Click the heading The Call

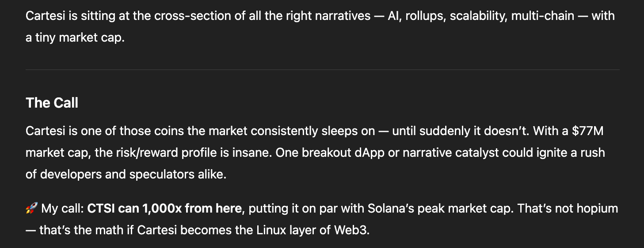pos(52,103)
